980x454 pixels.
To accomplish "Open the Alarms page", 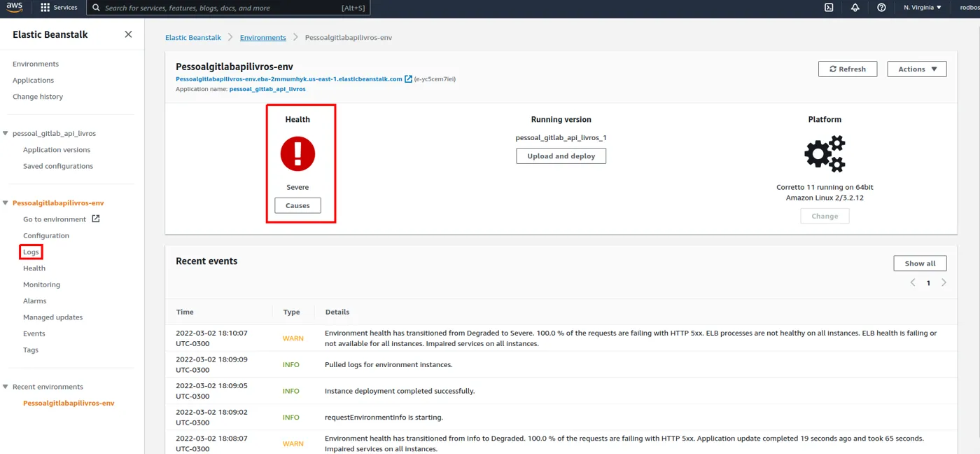I will click(x=35, y=301).
